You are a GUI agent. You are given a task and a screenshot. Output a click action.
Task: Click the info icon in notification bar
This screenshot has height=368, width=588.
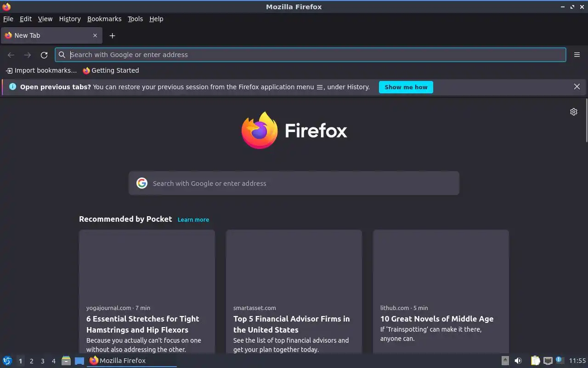[x=12, y=86]
